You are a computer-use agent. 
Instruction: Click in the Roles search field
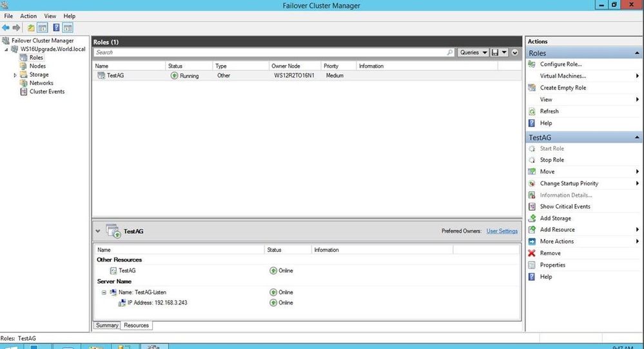[x=269, y=53]
